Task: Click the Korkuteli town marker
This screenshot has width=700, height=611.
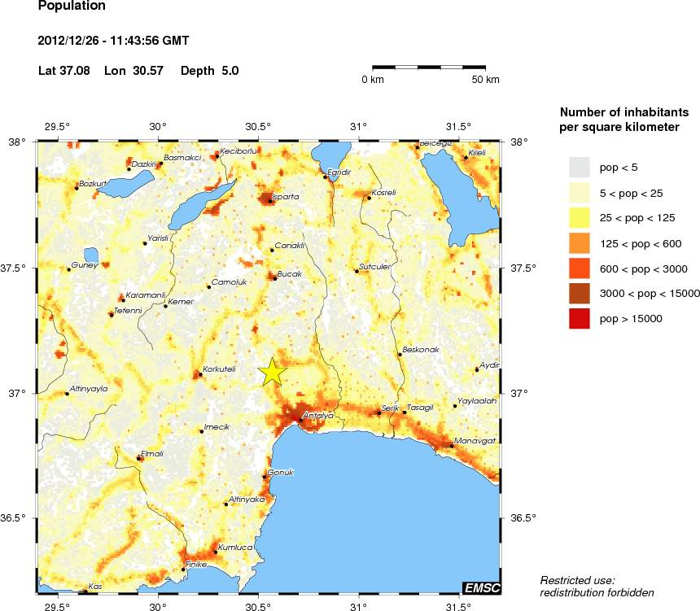Action: tap(199, 374)
